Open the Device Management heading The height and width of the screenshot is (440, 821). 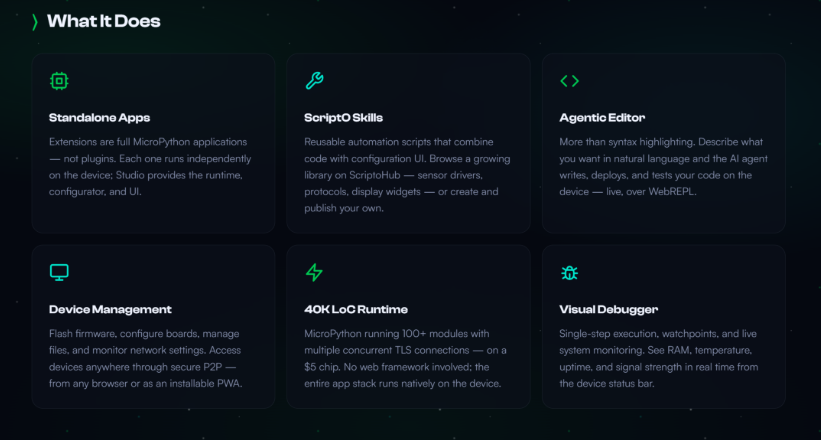click(110, 309)
